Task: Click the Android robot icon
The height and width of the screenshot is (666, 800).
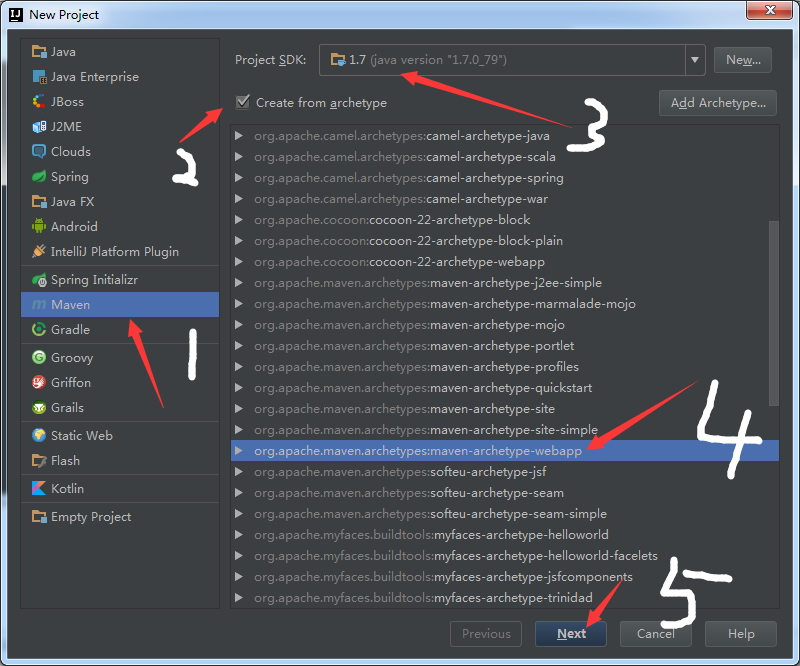Action: coord(39,226)
